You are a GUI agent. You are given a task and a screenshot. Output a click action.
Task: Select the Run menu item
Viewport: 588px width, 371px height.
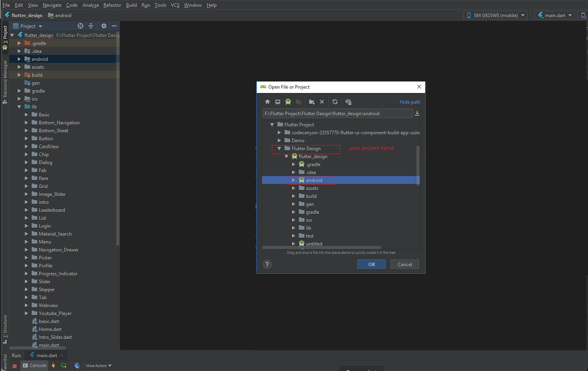pyautogui.click(x=145, y=5)
